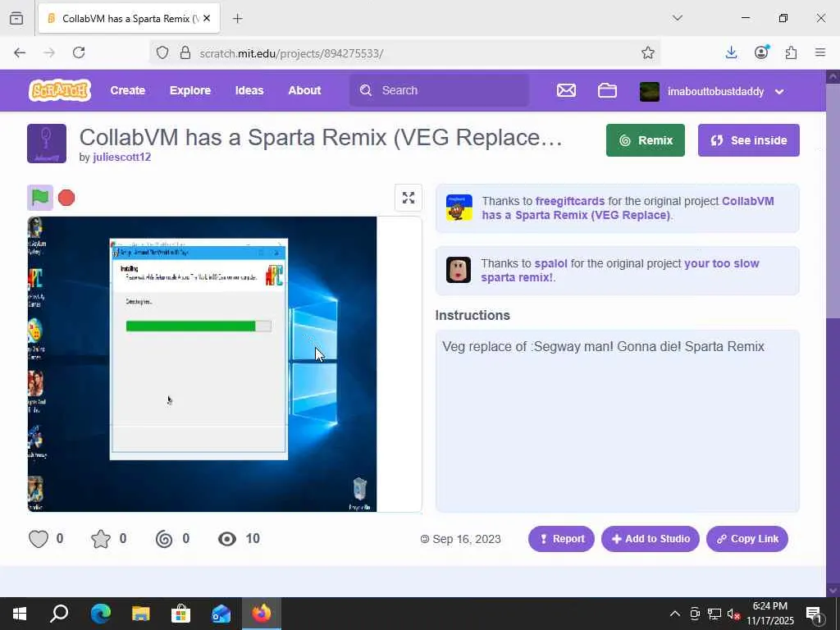
Task: Click the remixes spiral count icon
Action: (x=164, y=539)
